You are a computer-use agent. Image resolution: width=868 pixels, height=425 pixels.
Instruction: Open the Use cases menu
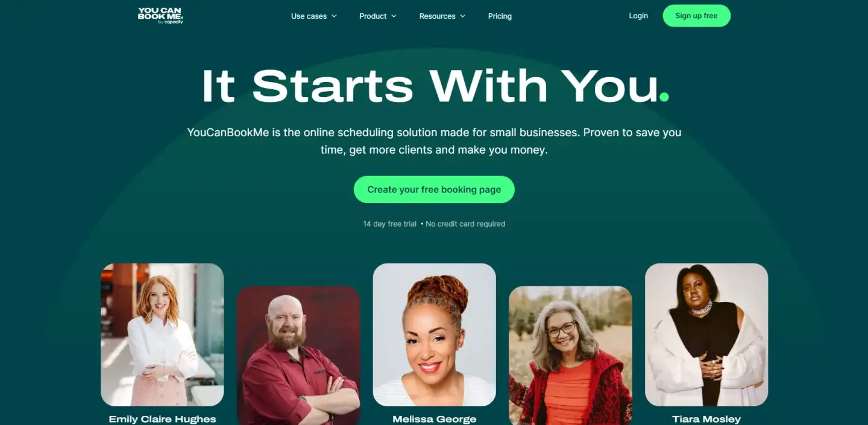click(313, 16)
